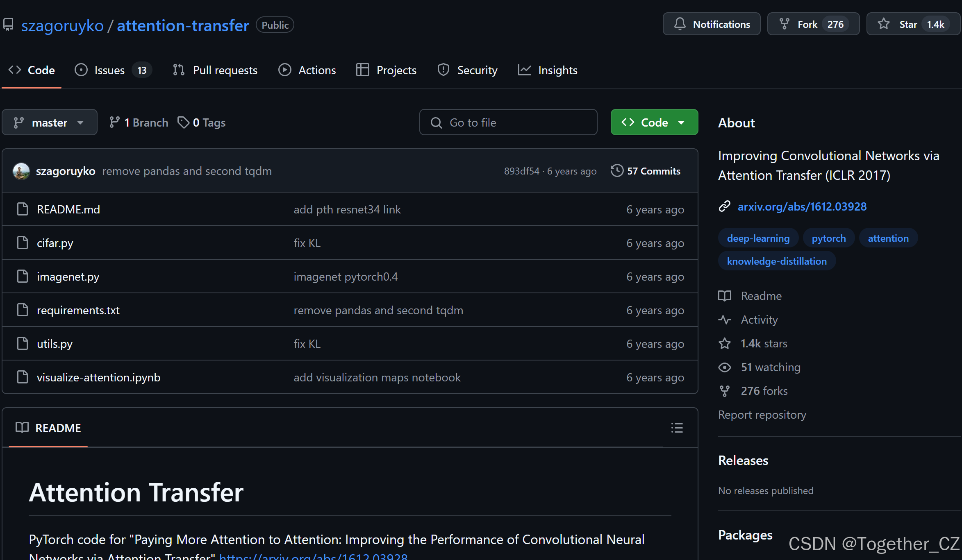Open the Activity link in About
This screenshot has height=560, width=962.
pos(748,320)
